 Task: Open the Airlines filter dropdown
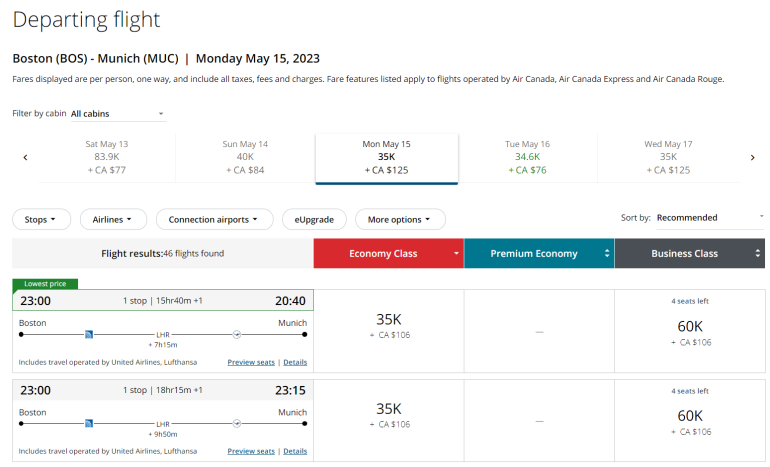(113, 219)
